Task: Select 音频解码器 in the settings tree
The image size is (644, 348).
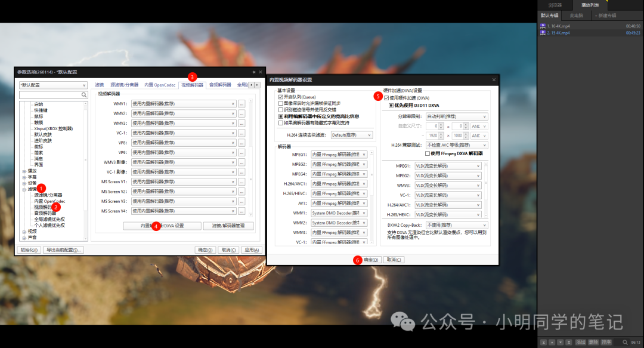Action: click(x=46, y=213)
